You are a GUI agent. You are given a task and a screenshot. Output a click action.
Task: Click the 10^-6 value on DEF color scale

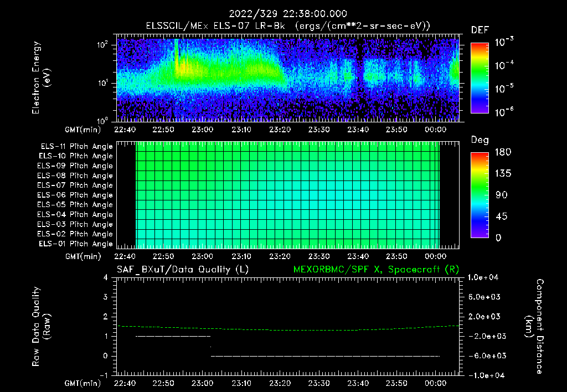(504, 112)
